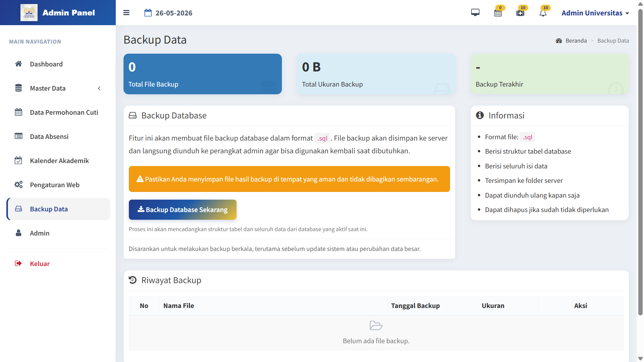Click the Master Data database icon

(x=18, y=88)
